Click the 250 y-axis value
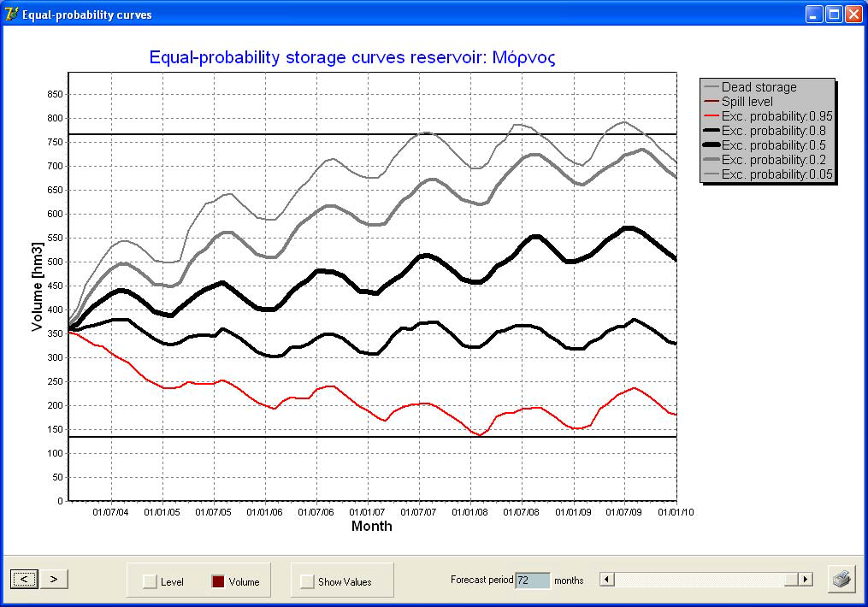Viewport: 868px width, 607px height. (56, 382)
